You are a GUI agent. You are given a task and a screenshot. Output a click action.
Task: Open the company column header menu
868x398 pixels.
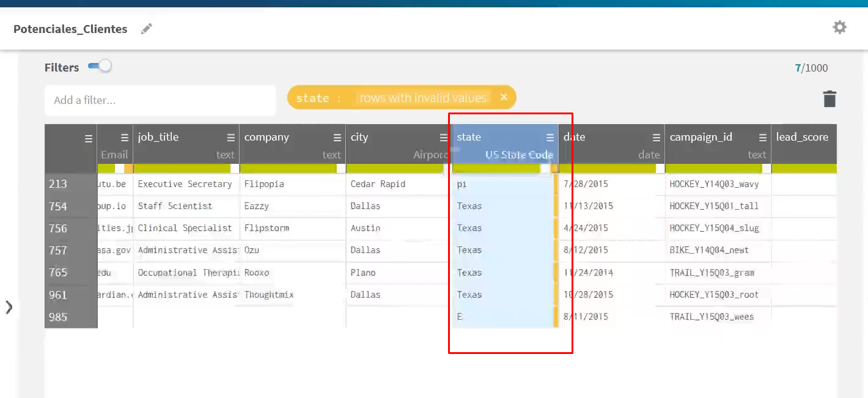pos(336,138)
